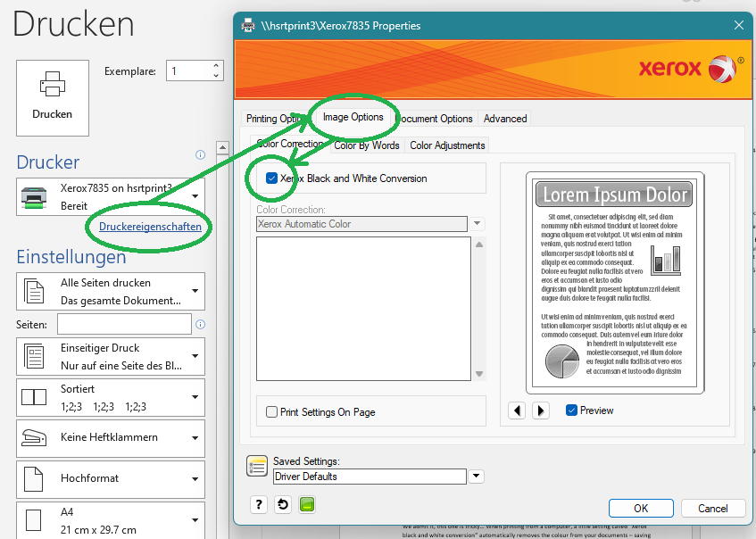Increase the Exemplare copies count
The image size is (756, 539).
click(x=216, y=65)
